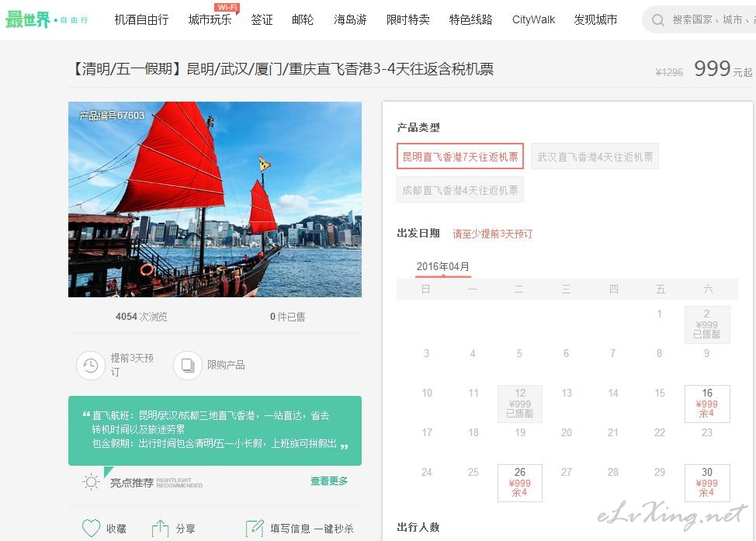
Task: Click the heart 收藏 icon
Action: 91,529
